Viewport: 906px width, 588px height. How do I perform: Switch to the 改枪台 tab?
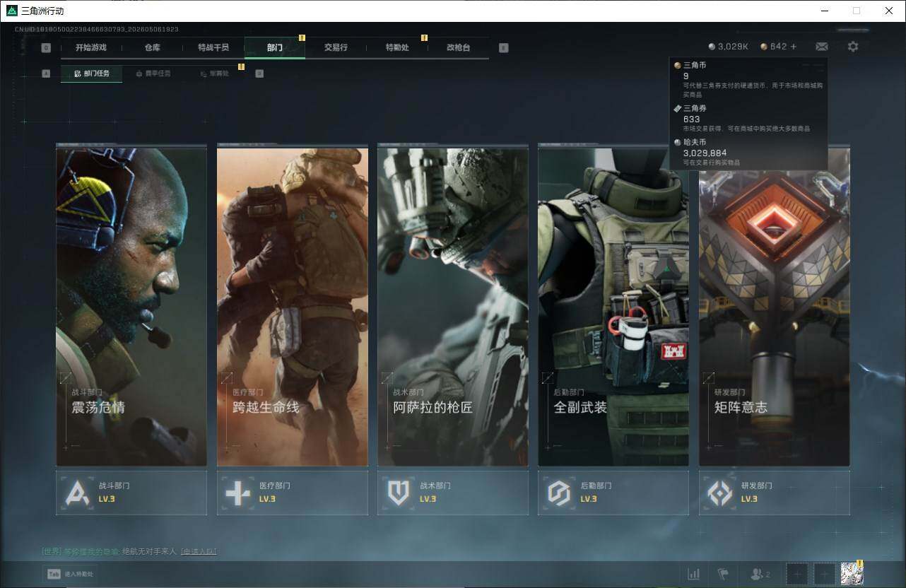click(458, 48)
